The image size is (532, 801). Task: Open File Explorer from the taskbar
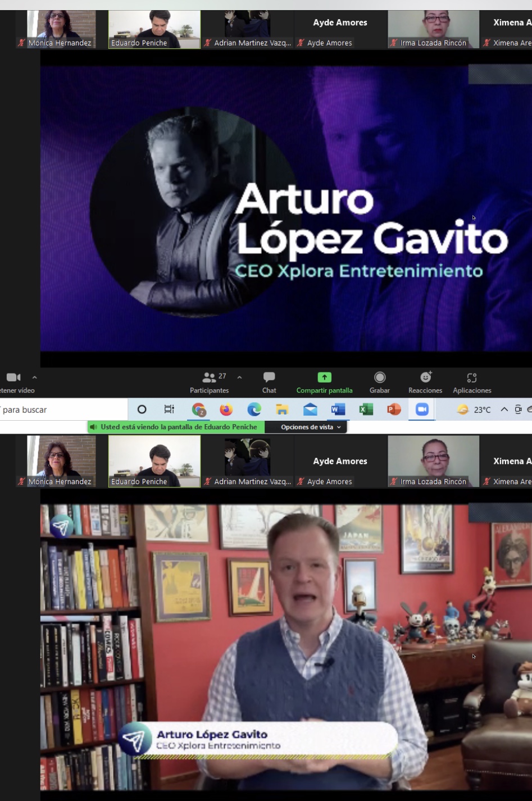pos(282,409)
